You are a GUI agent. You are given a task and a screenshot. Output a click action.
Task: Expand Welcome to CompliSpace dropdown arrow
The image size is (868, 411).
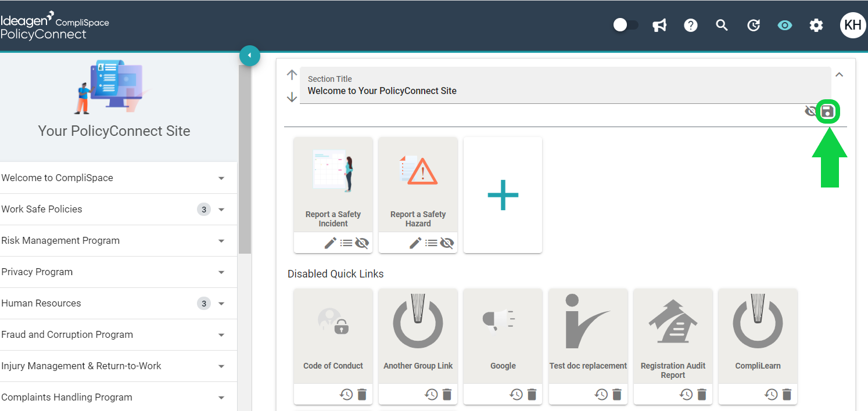[x=221, y=178]
